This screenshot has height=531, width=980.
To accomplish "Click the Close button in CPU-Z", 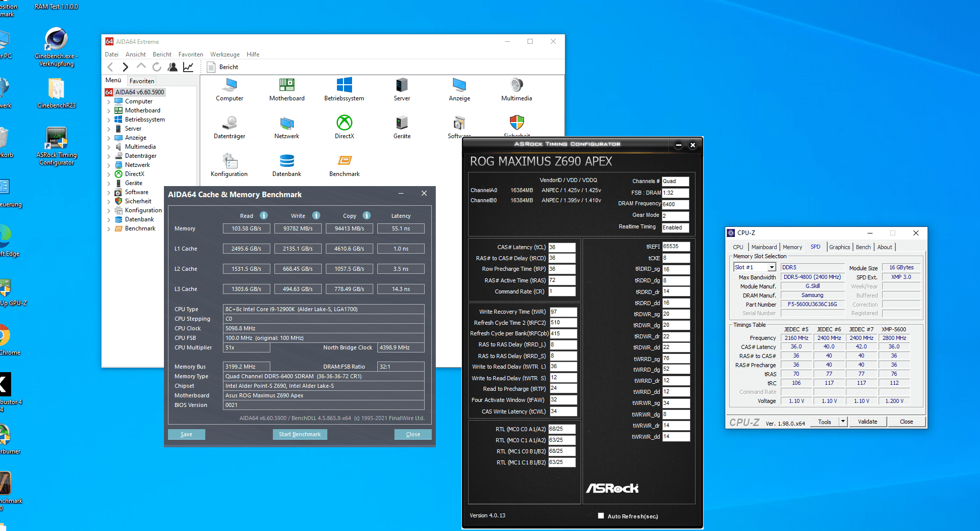I will (906, 422).
